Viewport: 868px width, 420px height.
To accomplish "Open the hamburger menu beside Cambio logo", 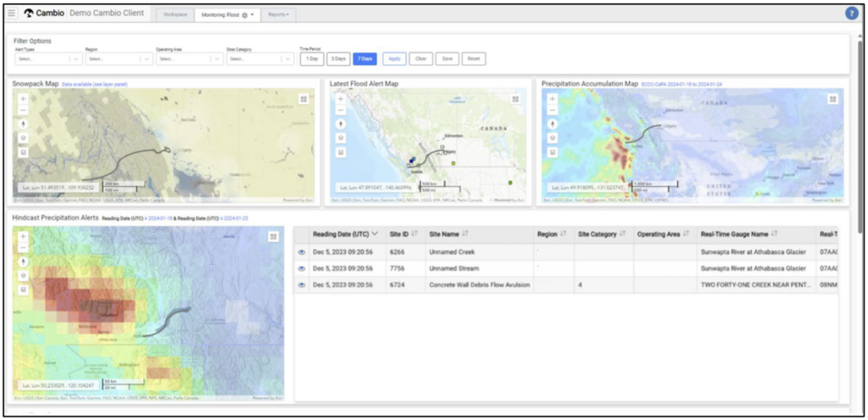I will [12, 14].
